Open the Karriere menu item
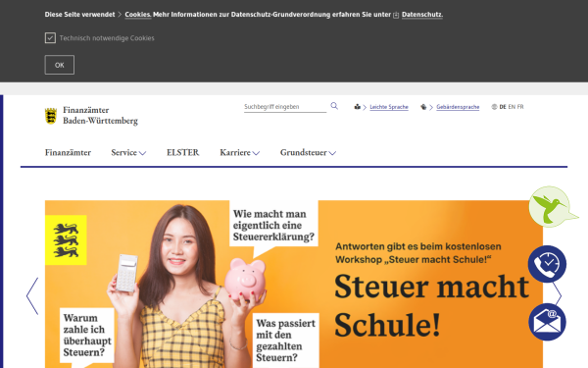 [235, 152]
